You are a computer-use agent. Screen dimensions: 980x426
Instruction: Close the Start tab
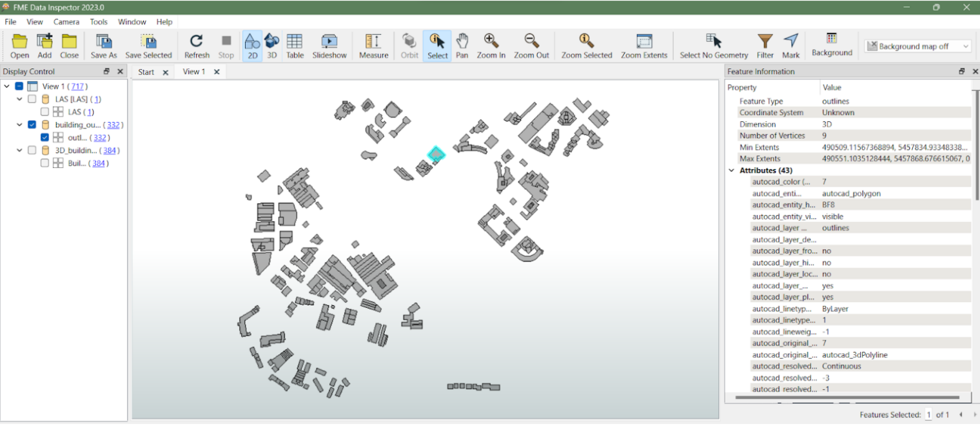coord(165,72)
